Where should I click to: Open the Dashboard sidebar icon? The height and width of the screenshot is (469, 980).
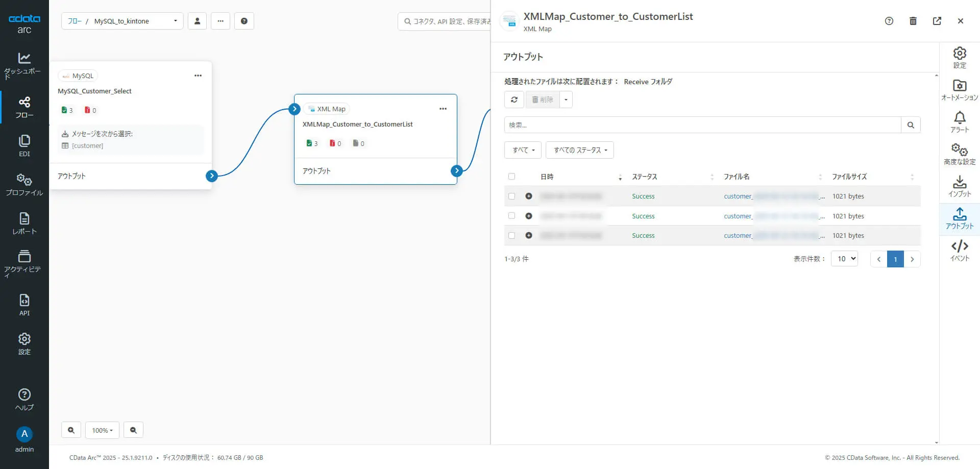pyautogui.click(x=24, y=65)
